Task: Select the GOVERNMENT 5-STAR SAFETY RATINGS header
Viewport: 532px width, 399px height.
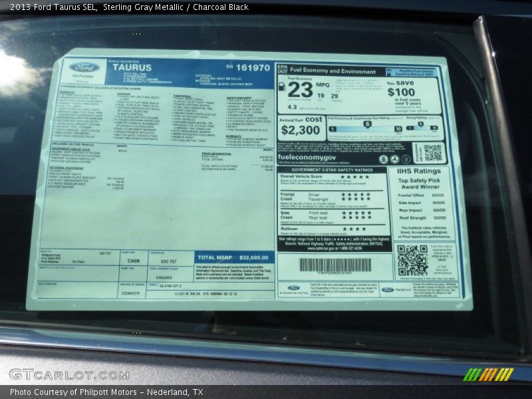Action: 331,170
